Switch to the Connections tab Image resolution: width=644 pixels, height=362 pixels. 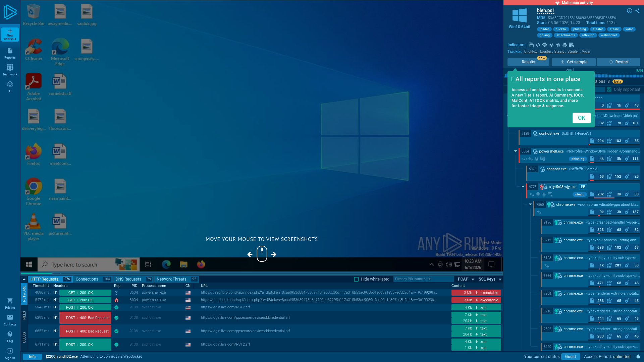click(93, 279)
